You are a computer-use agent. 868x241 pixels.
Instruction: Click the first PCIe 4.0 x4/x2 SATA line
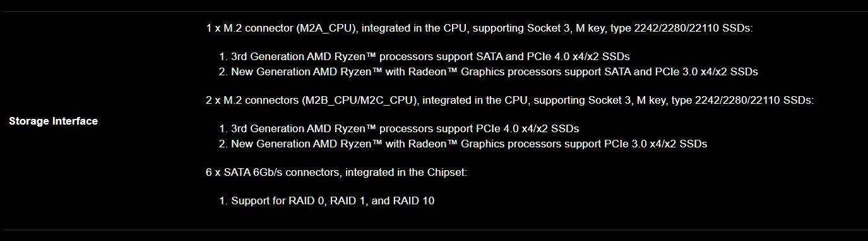[424, 57]
